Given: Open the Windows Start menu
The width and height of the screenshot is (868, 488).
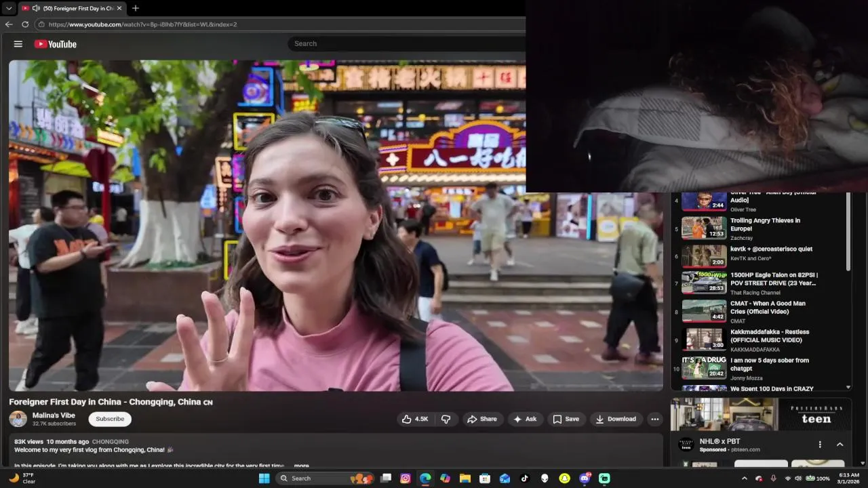Looking at the screenshot, I should pos(264,478).
